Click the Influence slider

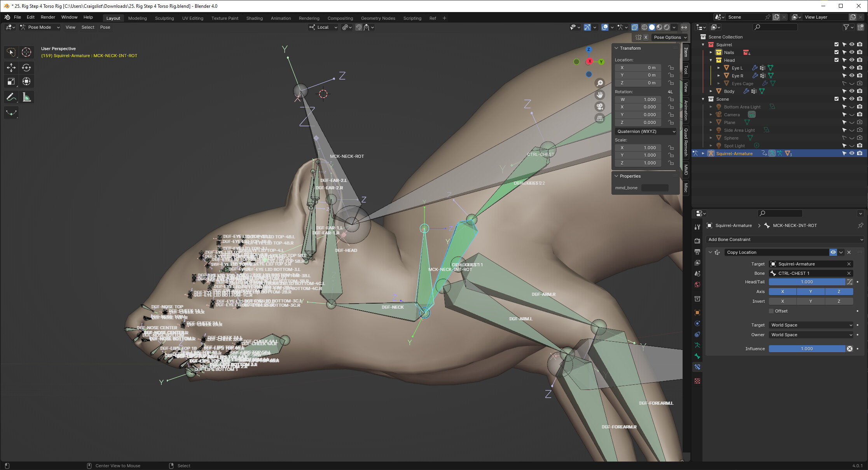point(807,349)
